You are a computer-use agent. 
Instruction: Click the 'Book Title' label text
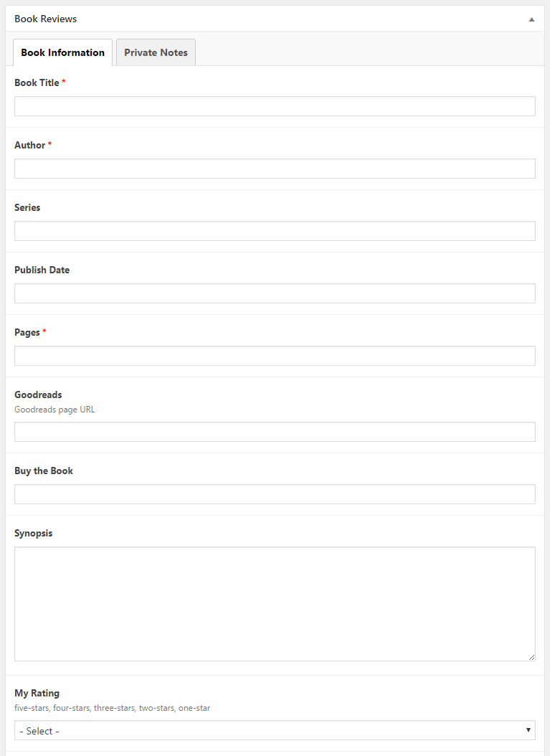(37, 82)
